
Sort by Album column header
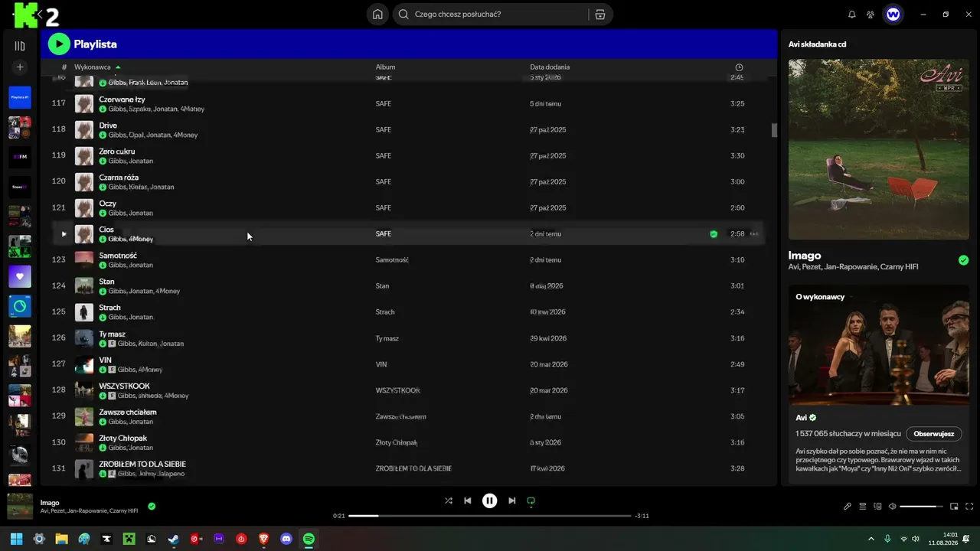pyautogui.click(x=385, y=67)
